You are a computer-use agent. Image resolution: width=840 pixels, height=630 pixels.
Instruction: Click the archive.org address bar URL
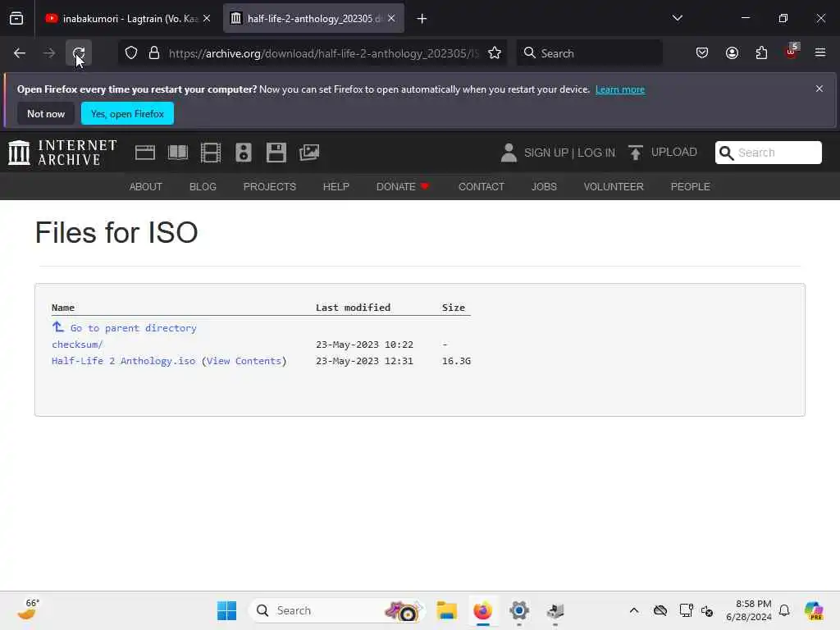323,53
